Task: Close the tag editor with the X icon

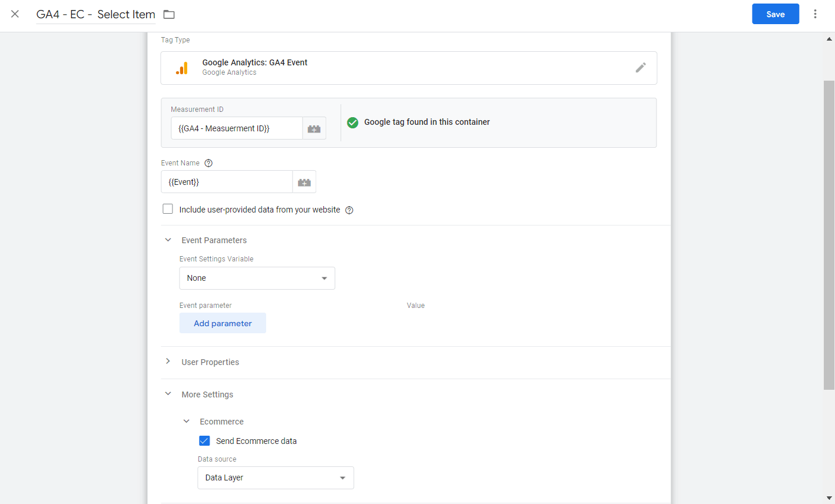Action: (x=15, y=14)
